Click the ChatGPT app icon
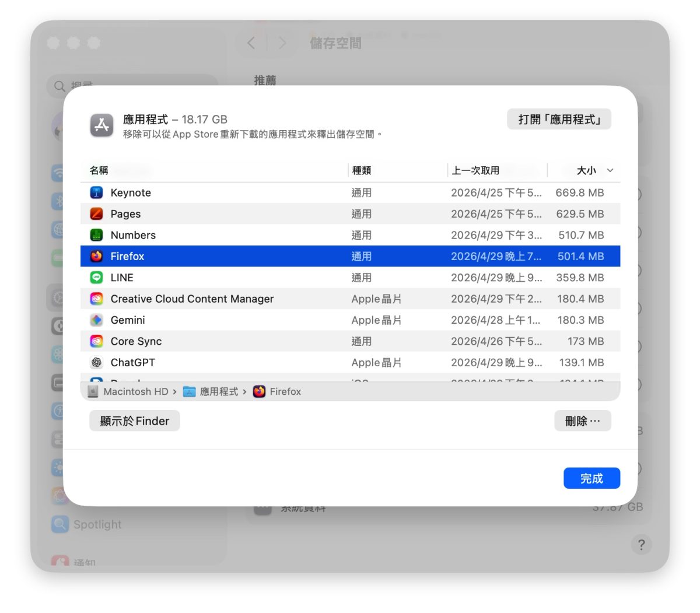 (x=96, y=362)
